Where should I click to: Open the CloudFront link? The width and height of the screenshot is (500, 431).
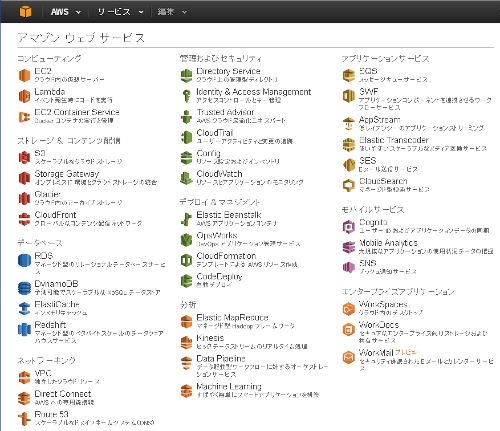pos(55,215)
